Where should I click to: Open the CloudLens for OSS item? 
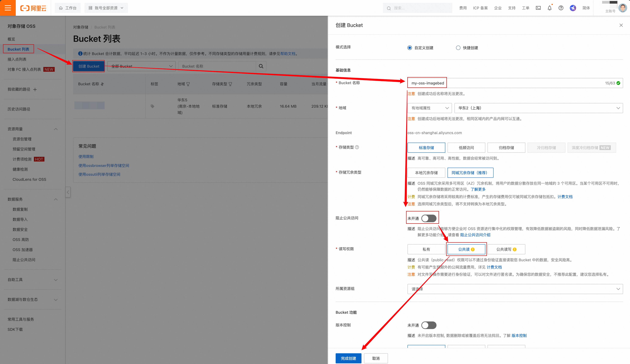click(29, 179)
